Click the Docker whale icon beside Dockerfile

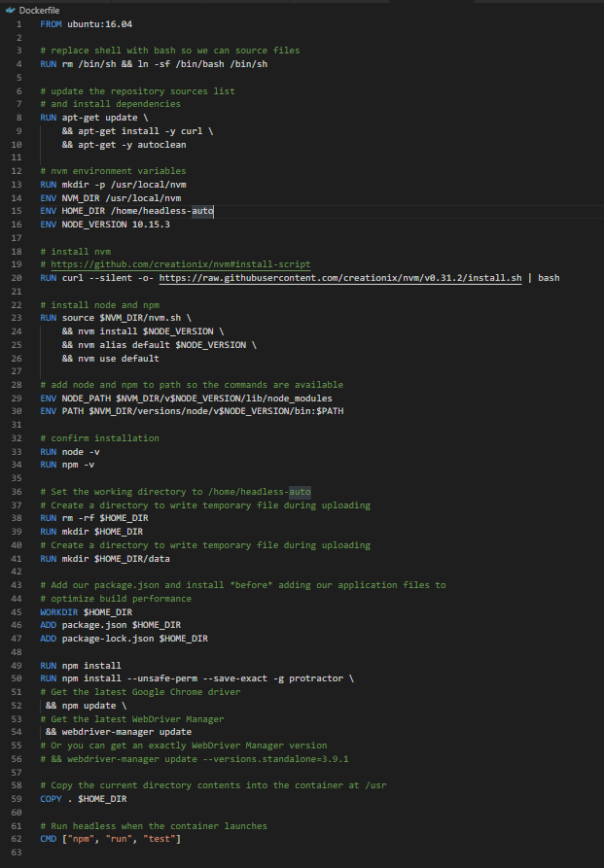[10, 10]
